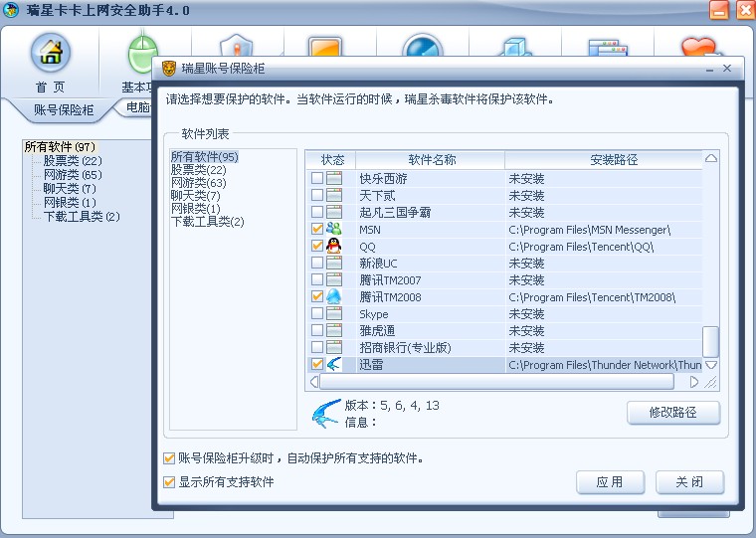Select 网游类 (65) in main window tree
This screenshot has width=756, height=538.
click(x=73, y=174)
